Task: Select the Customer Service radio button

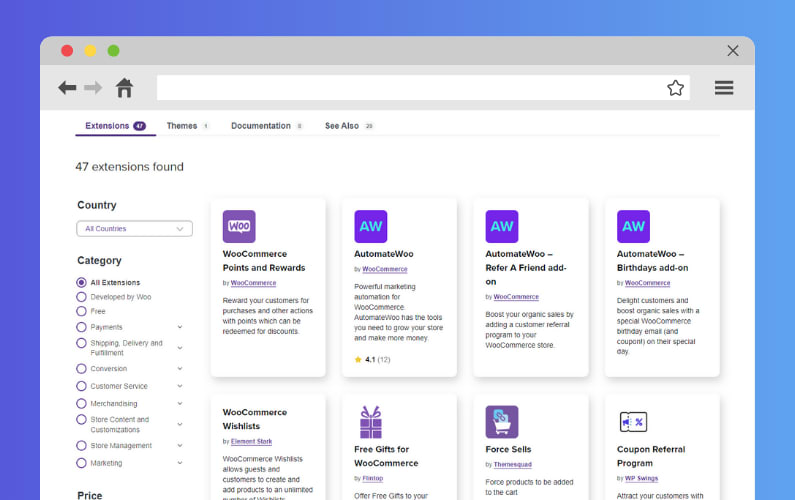Action: click(x=81, y=386)
